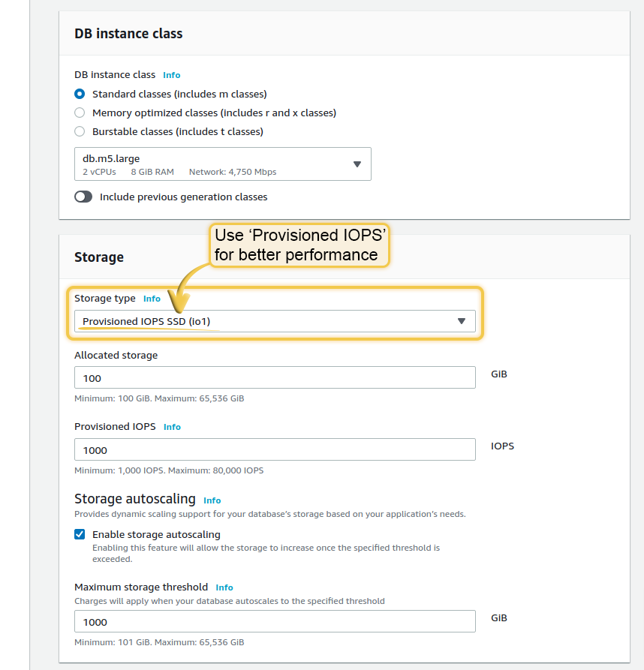This screenshot has height=670, width=644.
Task: Click the 'Network: 4,750 Mbps' spec text
Action: 233,172
